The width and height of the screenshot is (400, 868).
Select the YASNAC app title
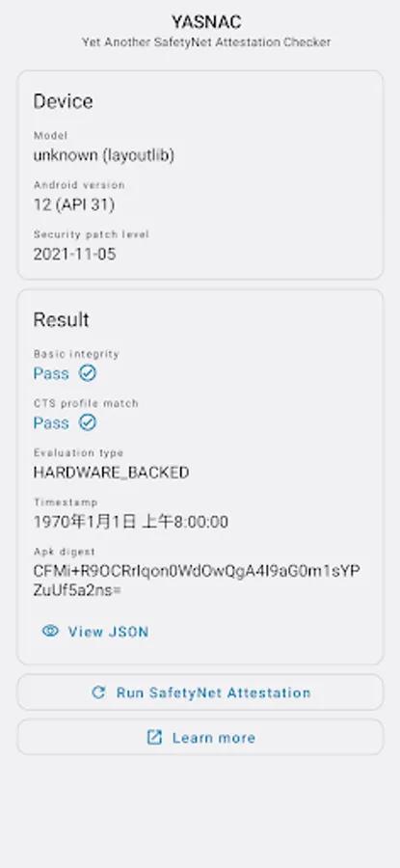click(206, 22)
